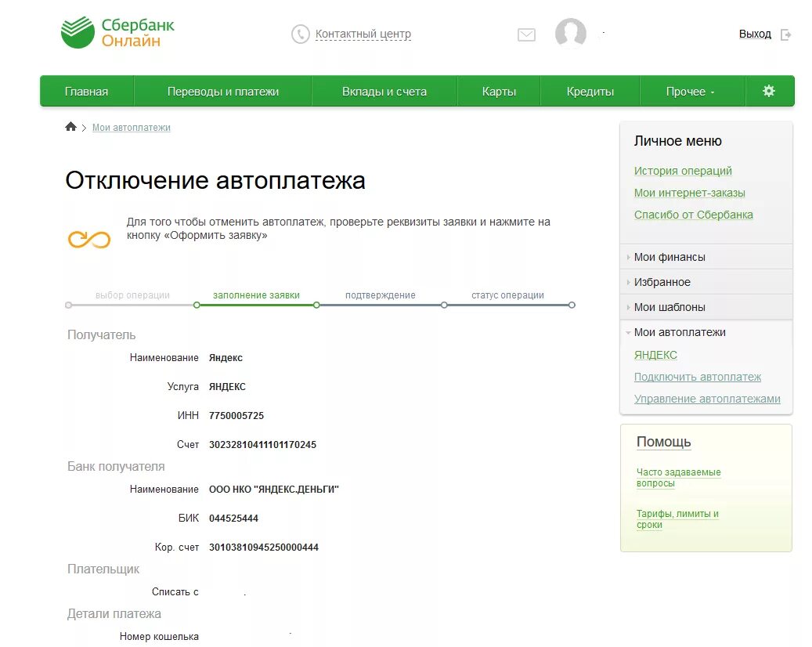Screen dimensions: 812x647
Task: Open the Кредиты menu tab
Action: [590, 92]
